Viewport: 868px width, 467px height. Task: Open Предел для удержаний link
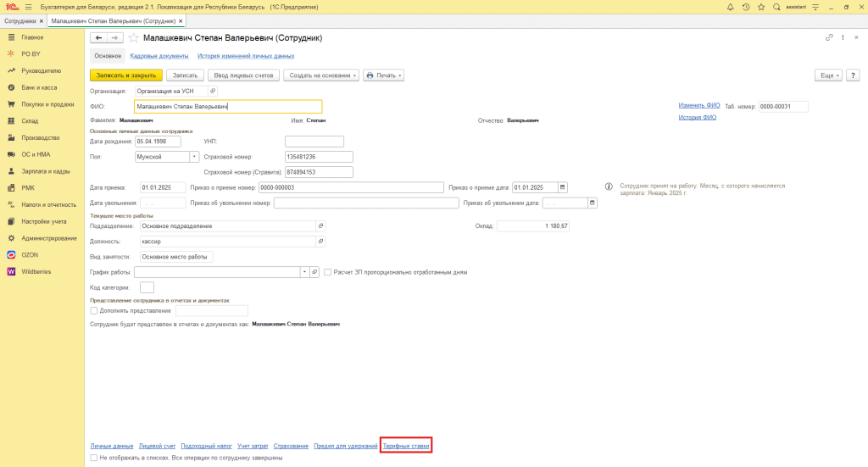coord(346,446)
